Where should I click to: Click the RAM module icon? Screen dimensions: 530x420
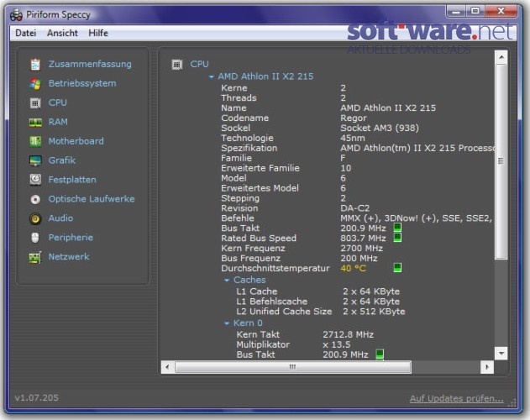(35, 122)
